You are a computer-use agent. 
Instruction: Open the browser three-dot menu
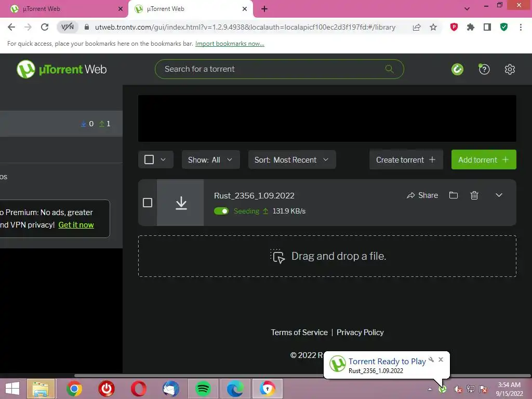click(521, 27)
